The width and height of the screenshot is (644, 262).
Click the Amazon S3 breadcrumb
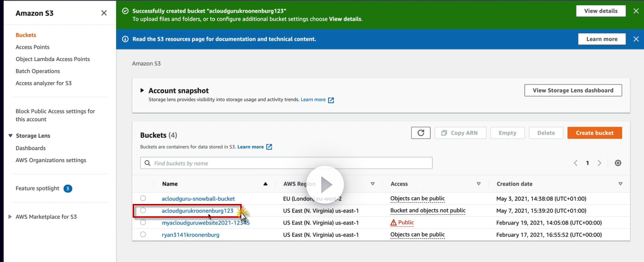146,64
